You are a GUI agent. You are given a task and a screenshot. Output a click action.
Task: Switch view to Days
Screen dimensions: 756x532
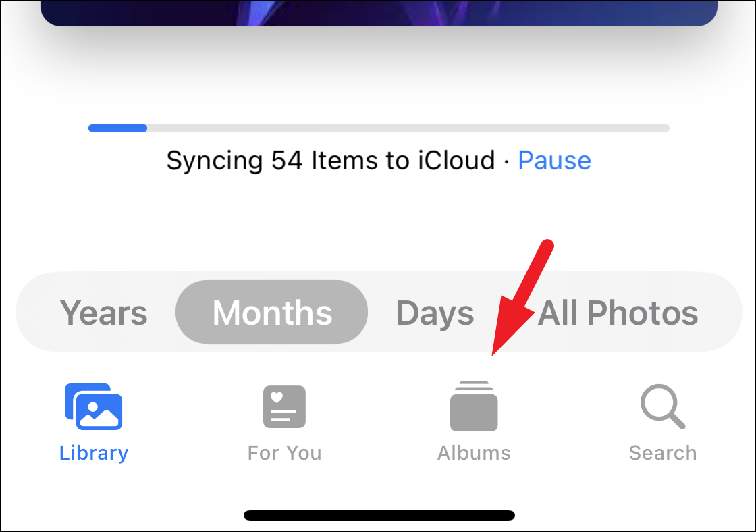click(435, 314)
